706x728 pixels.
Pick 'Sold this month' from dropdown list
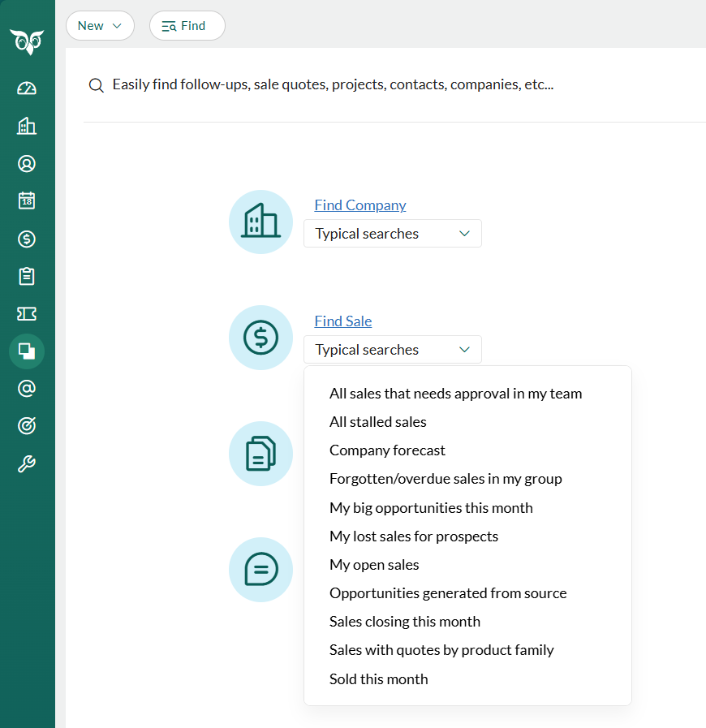378,679
